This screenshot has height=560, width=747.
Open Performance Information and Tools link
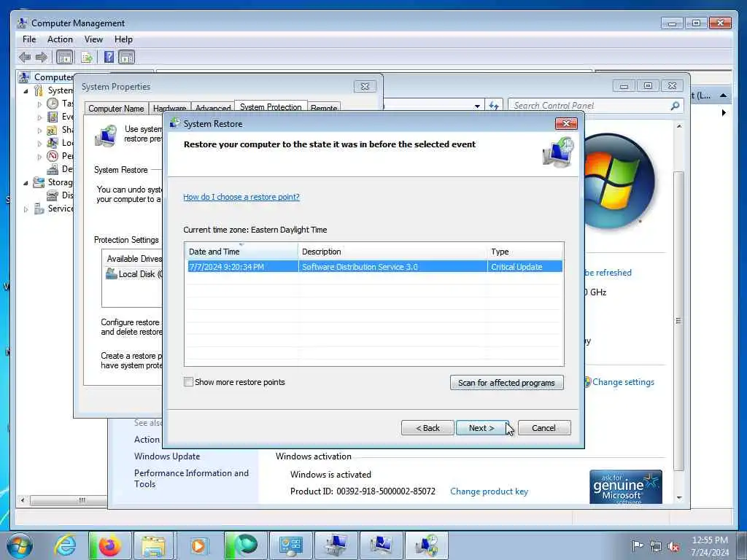192,478
